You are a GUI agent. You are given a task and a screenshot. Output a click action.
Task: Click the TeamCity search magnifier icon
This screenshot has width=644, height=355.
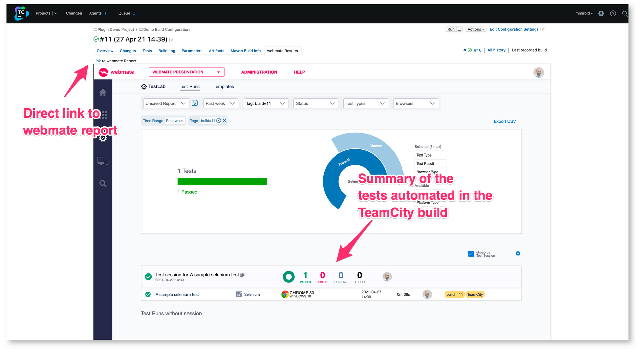[x=625, y=14]
